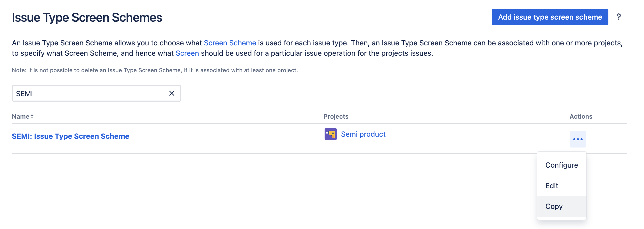Click the note about deleting schemes
Image resolution: width=644 pixels, height=229 pixels.
click(155, 70)
